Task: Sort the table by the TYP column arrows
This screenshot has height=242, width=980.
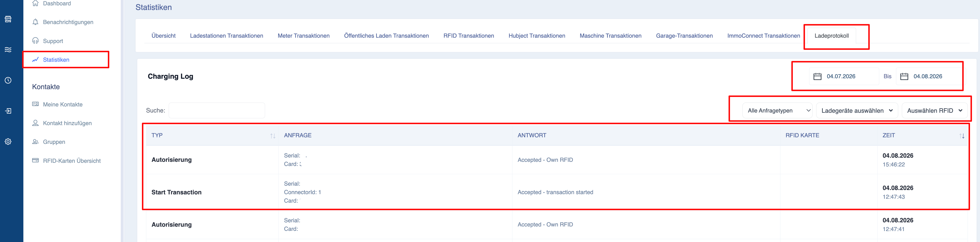Action: pos(272,136)
